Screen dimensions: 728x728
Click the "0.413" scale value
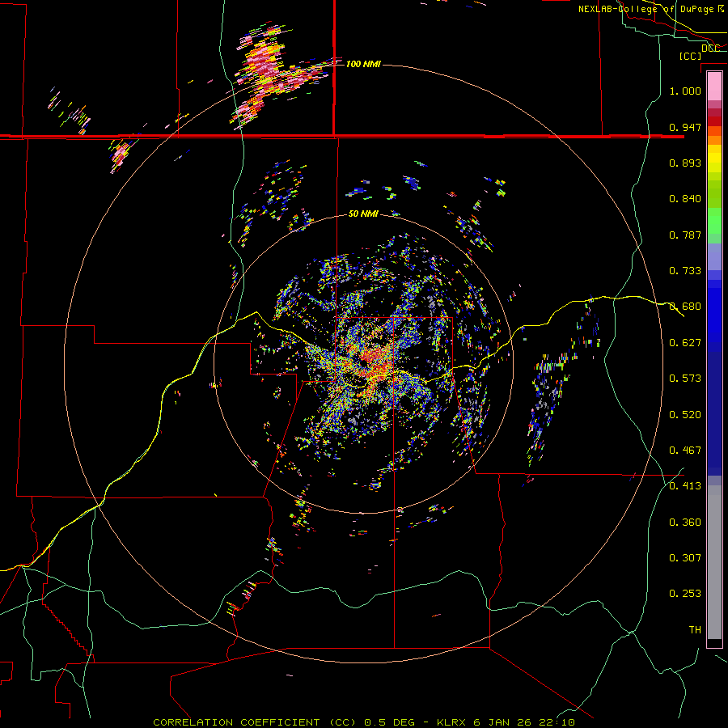(685, 486)
